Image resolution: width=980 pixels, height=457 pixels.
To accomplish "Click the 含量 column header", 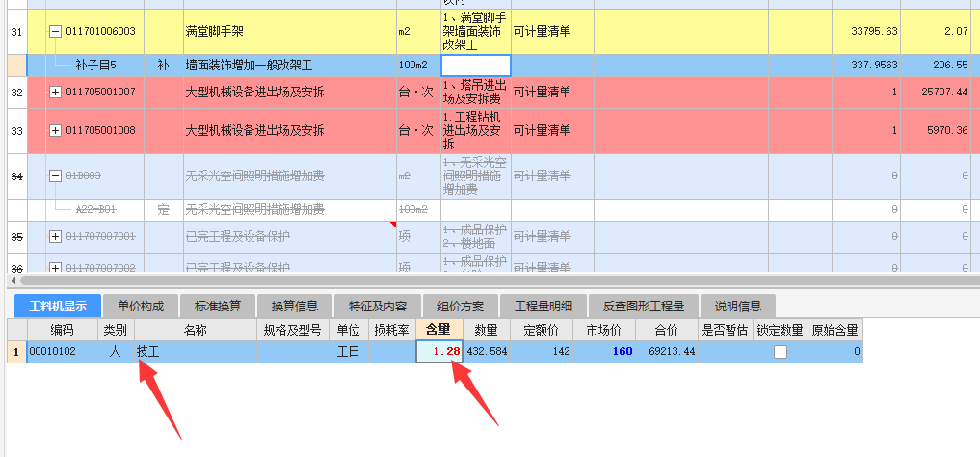I will 438,330.
